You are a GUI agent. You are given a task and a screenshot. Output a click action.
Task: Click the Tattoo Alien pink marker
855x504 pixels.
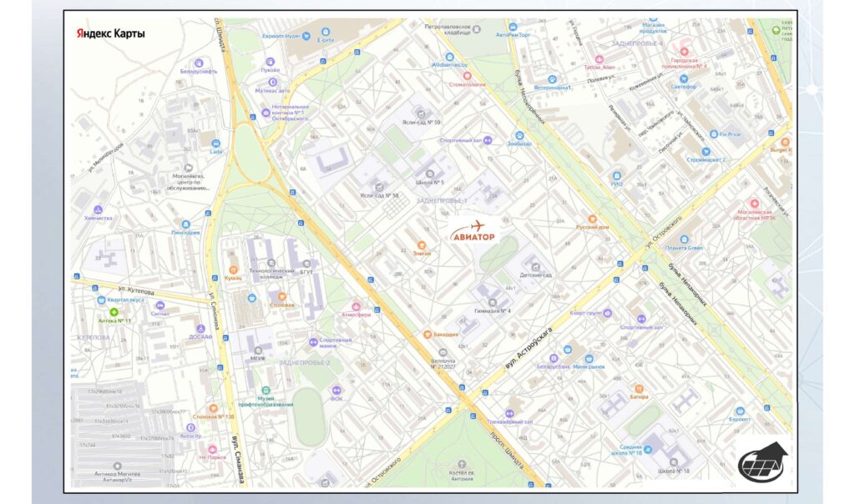pyautogui.click(x=600, y=59)
